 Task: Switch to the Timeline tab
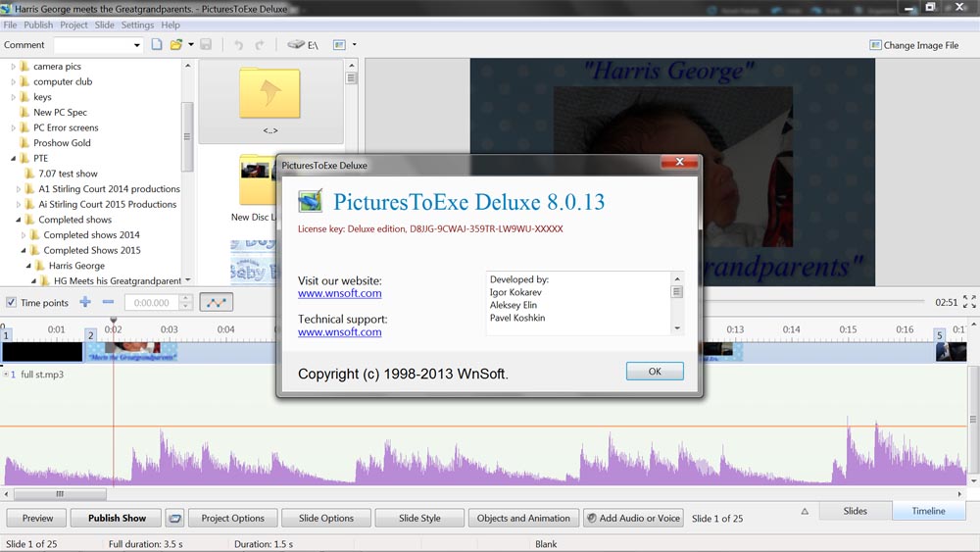(x=929, y=511)
